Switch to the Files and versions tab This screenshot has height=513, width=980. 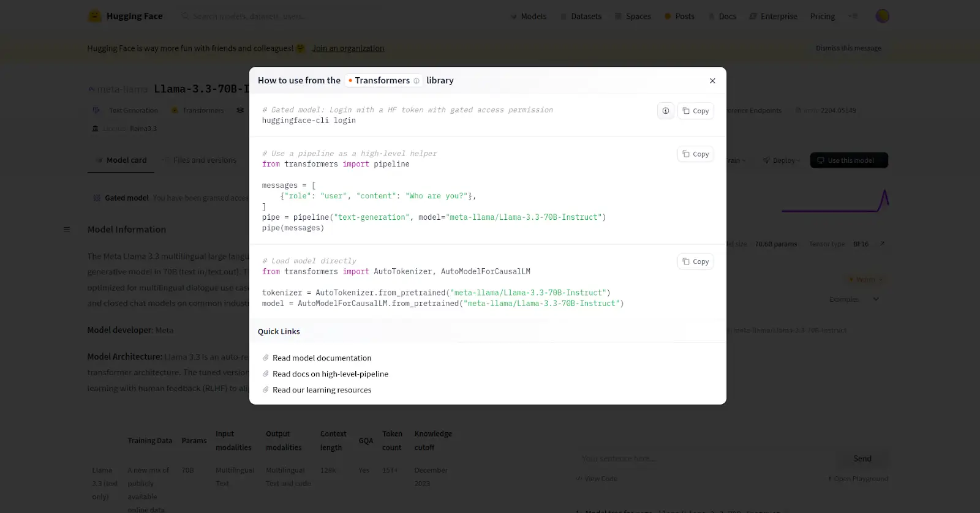(x=199, y=160)
